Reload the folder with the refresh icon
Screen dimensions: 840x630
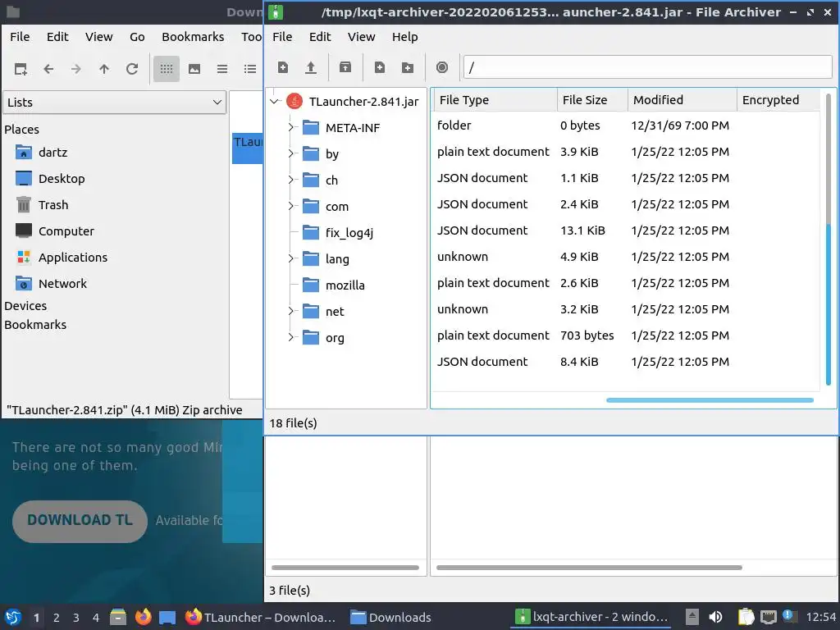(x=132, y=69)
